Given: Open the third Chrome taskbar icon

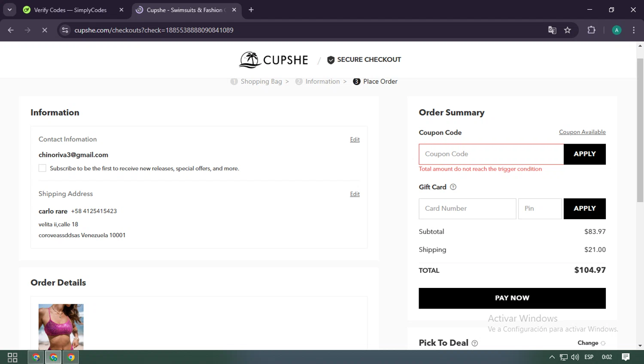Looking at the screenshot, I should pyautogui.click(x=71, y=357).
